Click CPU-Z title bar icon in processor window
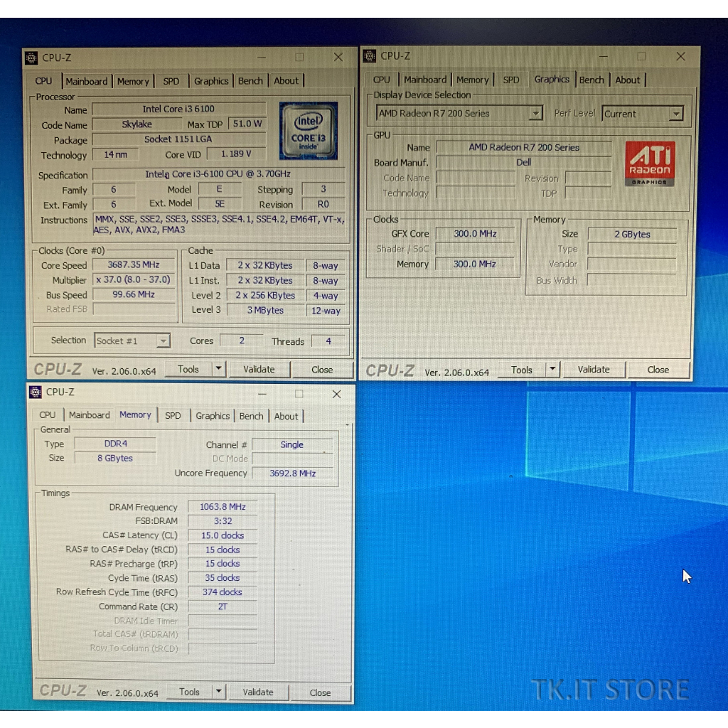728x728 pixels. pos(32,58)
